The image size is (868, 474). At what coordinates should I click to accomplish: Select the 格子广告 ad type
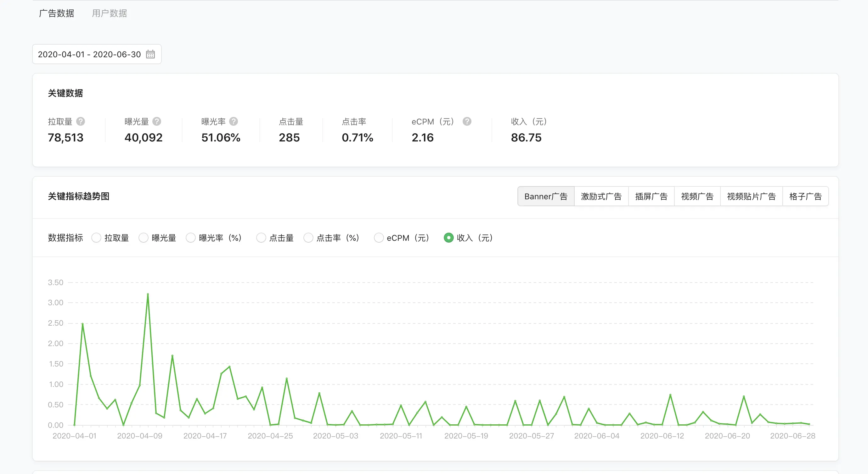click(x=805, y=196)
